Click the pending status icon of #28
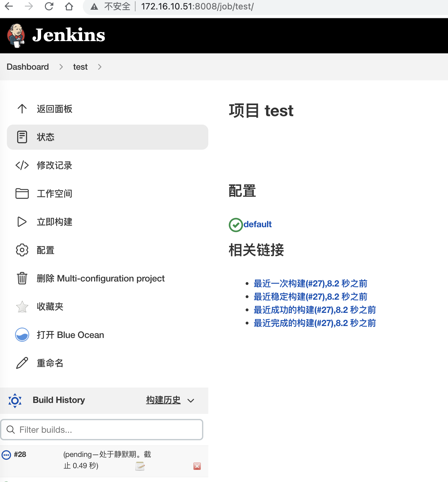This screenshot has height=482, width=448. pos(6,455)
